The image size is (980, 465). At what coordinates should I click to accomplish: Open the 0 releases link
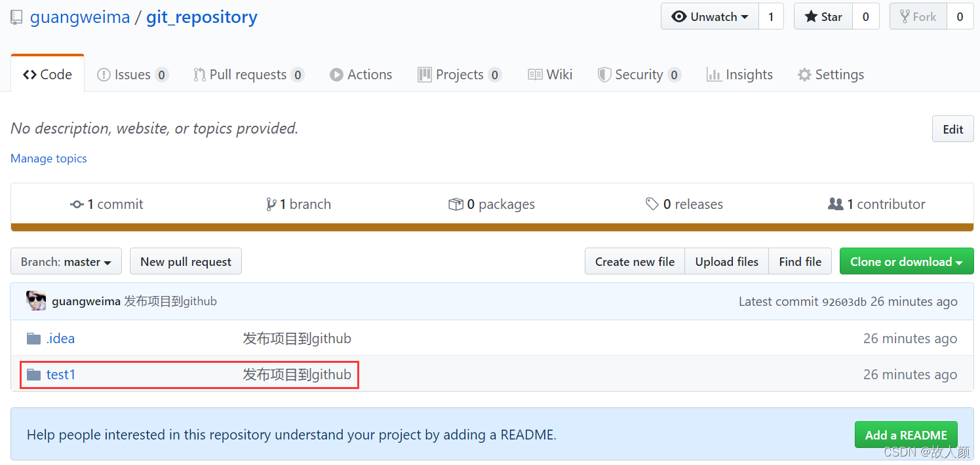click(x=684, y=204)
